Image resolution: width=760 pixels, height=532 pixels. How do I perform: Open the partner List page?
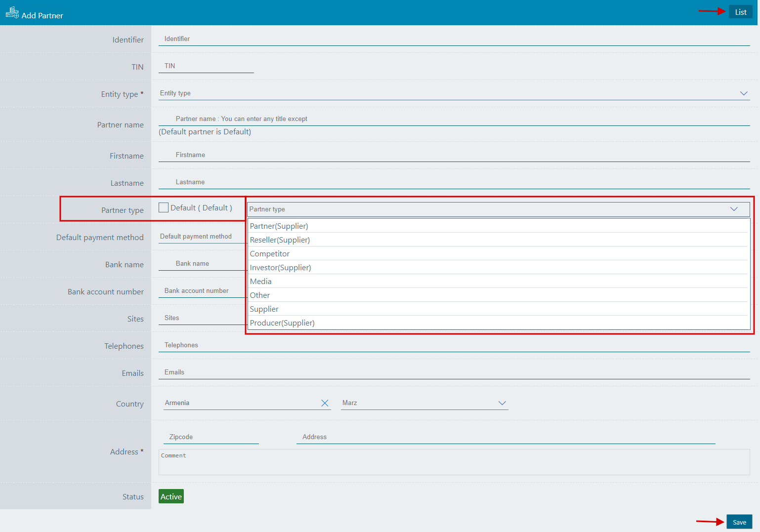click(x=740, y=12)
